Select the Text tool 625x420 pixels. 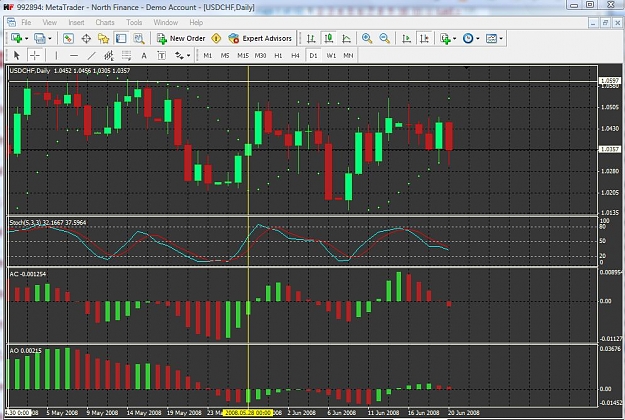tap(144, 55)
